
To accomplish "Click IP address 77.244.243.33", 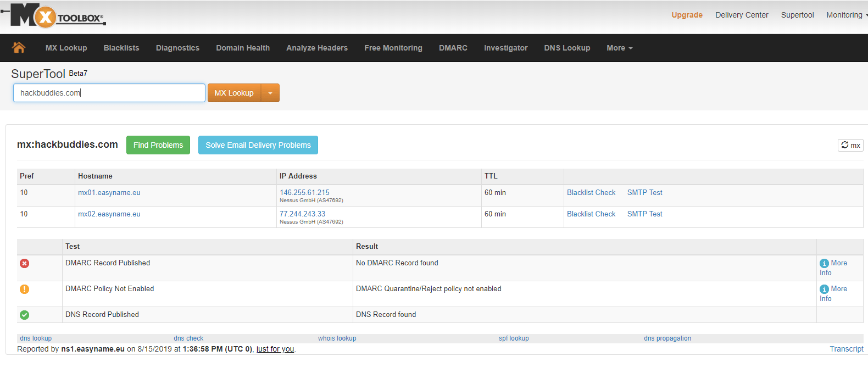I will (x=302, y=214).
